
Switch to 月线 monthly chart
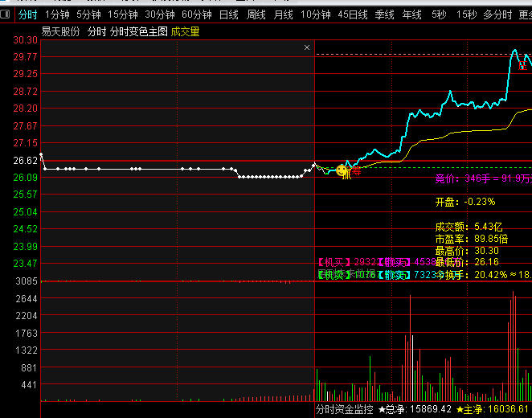click(283, 14)
